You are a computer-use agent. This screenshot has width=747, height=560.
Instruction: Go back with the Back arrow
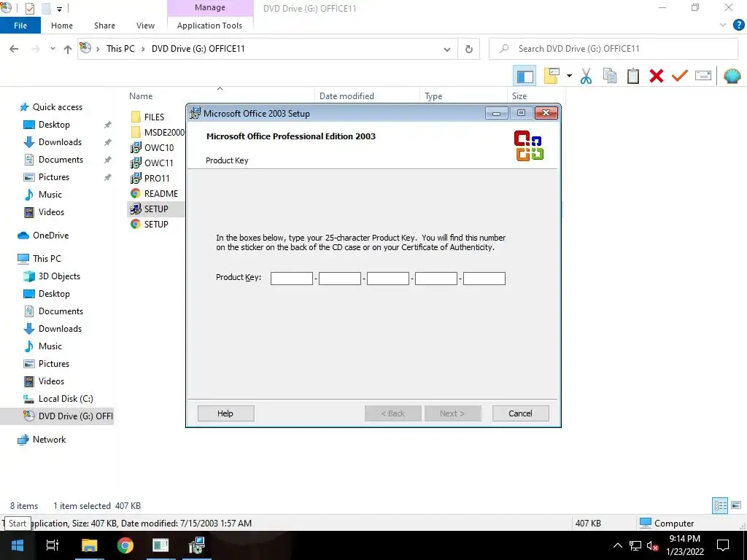pos(14,49)
